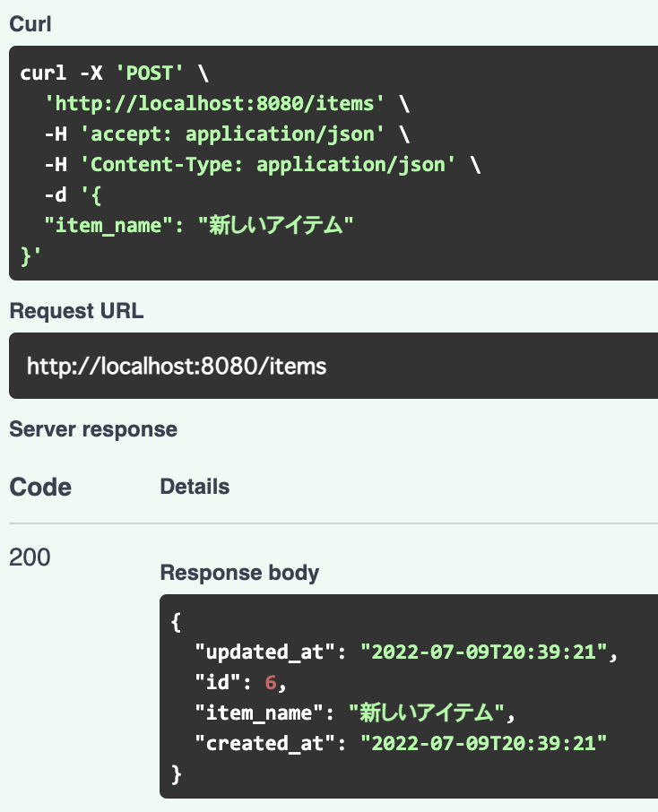The height and width of the screenshot is (812, 658).
Task: Click the Response body heading
Action: tap(239, 573)
